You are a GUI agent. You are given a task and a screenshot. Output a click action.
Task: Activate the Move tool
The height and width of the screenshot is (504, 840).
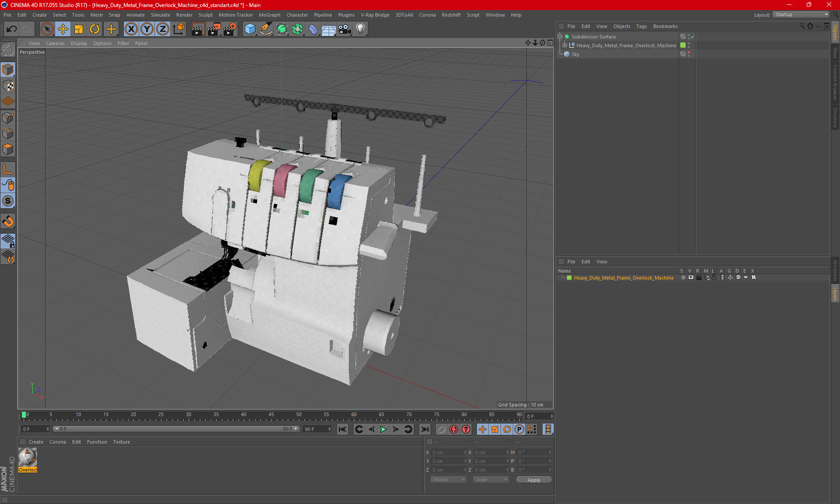[x=63, y=29]
